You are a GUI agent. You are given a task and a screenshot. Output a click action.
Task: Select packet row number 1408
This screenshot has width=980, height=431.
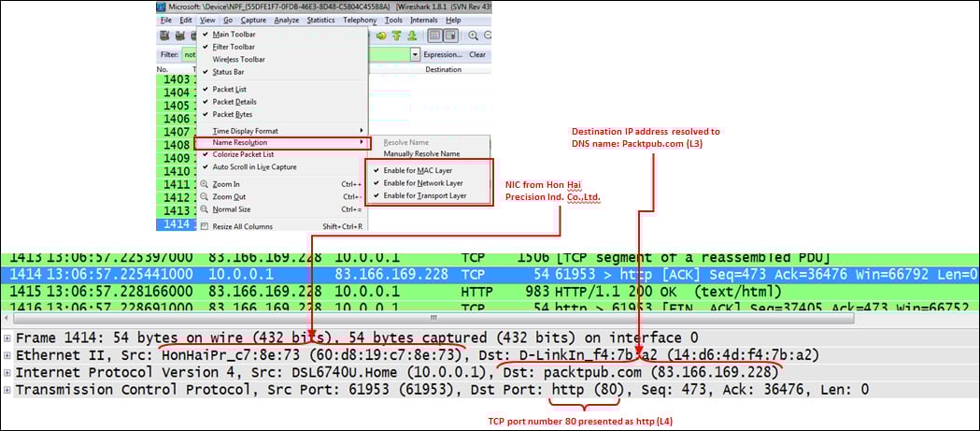tap(177, 145)
